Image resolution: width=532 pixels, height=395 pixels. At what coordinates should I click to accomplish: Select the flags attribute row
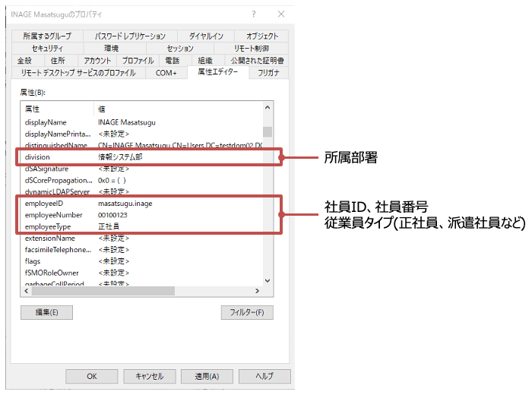click(x=142, y=261)
